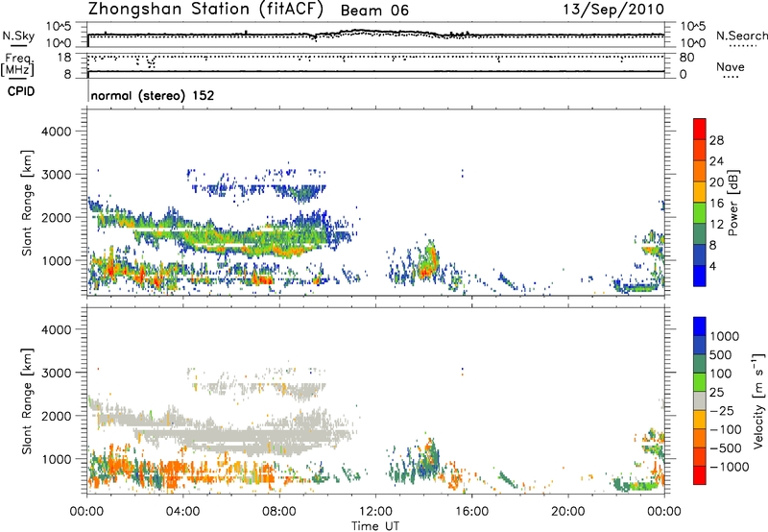The width and height of the screenshot is (768, 532).
Task: Click the "CPID" row label
Action: pos(21,91)
